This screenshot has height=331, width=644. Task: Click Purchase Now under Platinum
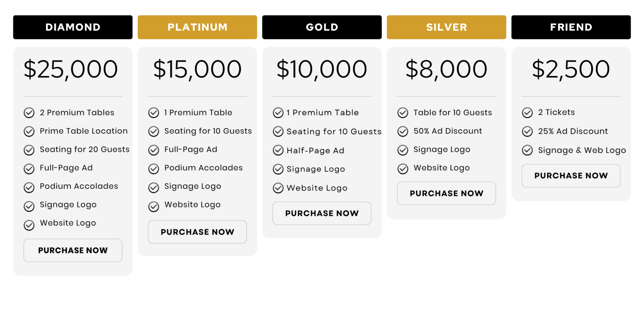click(197, 232)
